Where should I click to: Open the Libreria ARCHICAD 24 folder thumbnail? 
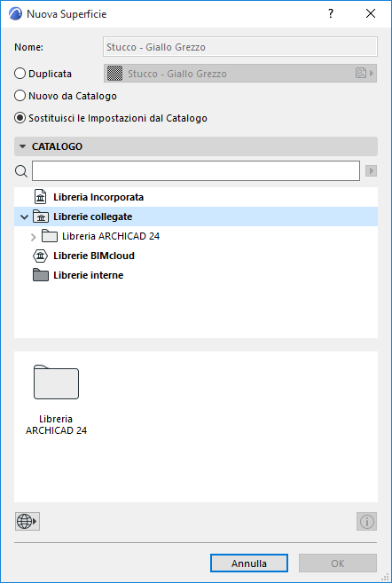tap(56, 382)
